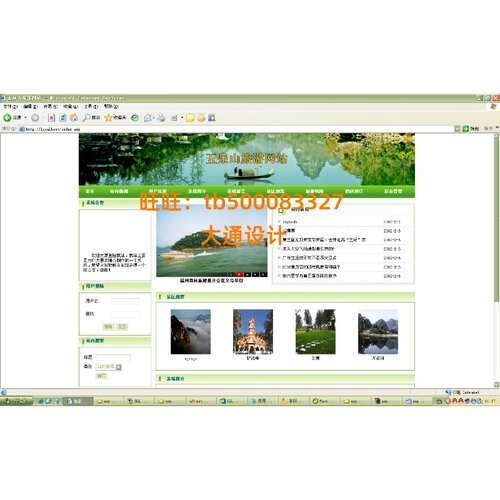Open the Windows Start button

point(17,401)
